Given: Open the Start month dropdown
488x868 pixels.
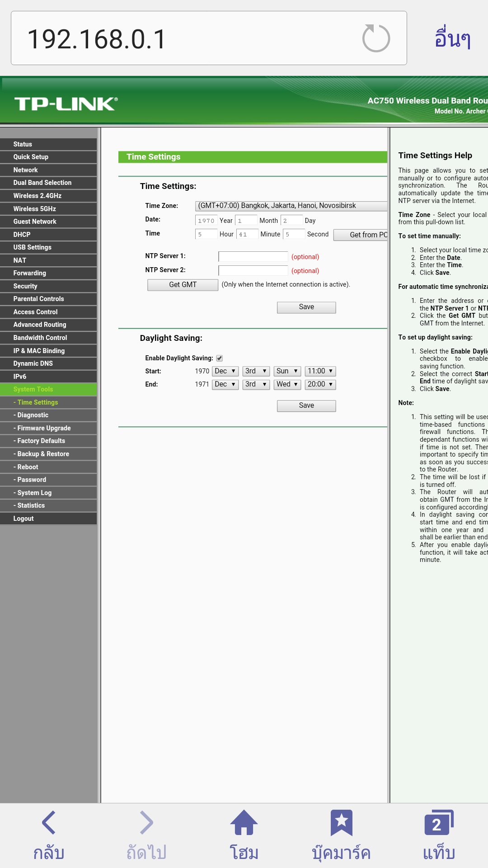Looking at the screenshot, I should [225, 371].
